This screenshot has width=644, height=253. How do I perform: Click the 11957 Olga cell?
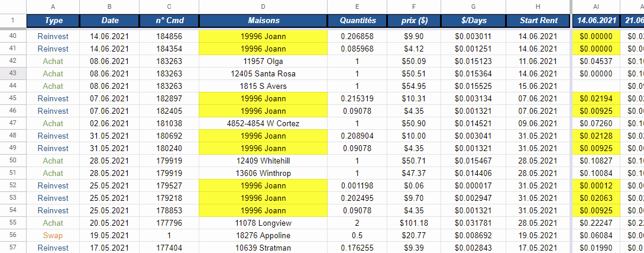click(263, 61)
